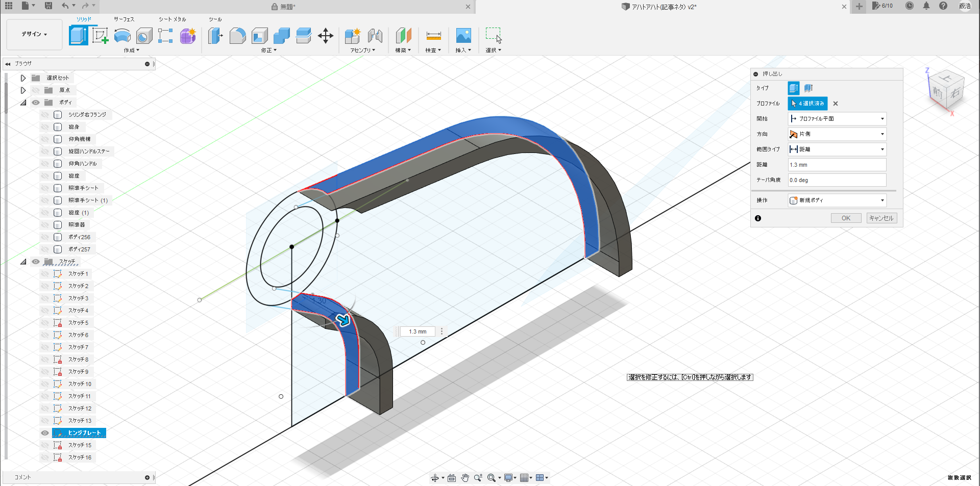Open the 操作 dropdown showing 新規ボディ
The image size is (980, 486).
[x=837, y=200]
